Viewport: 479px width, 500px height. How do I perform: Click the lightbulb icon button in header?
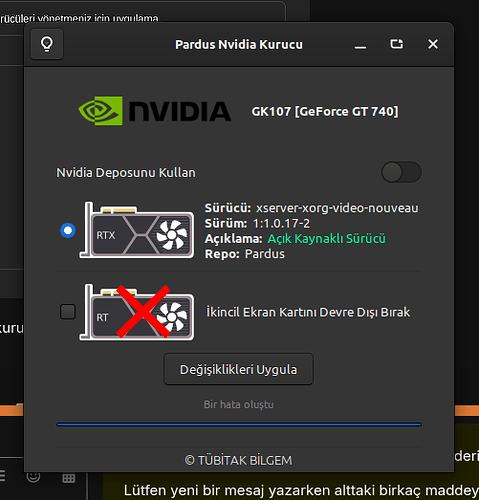(47, 44)
